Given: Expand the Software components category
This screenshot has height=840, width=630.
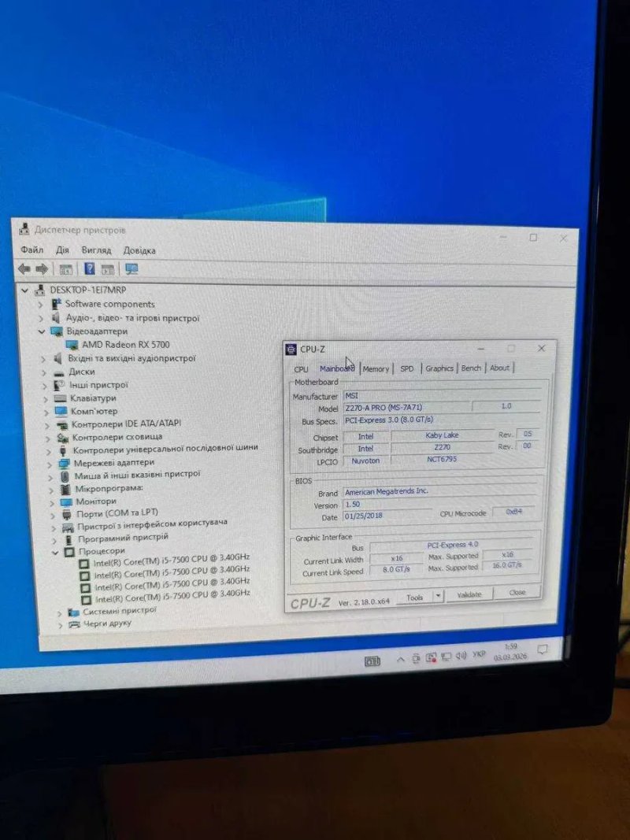Looking at the screenshot, I should coord(40,305).
